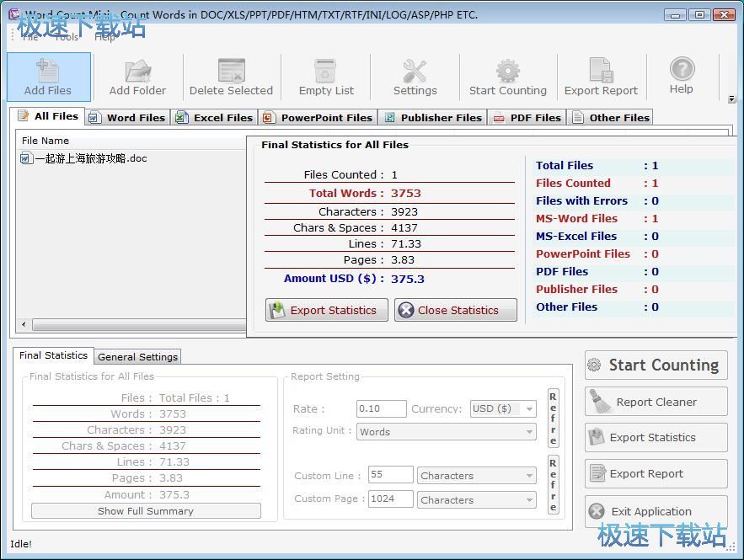Screen dimensions: 744x560
Task: Click Export Statistics above the Export Report button
Action: tap(656, 437)
